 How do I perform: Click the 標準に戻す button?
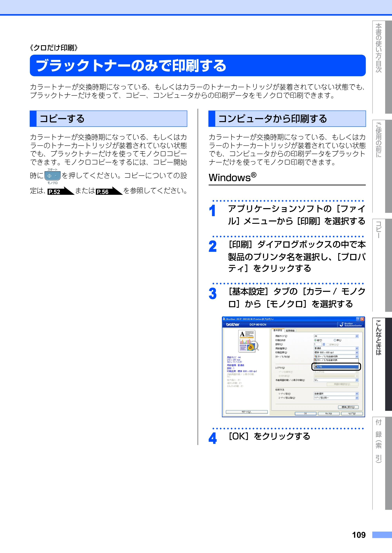tap(348, 407)
